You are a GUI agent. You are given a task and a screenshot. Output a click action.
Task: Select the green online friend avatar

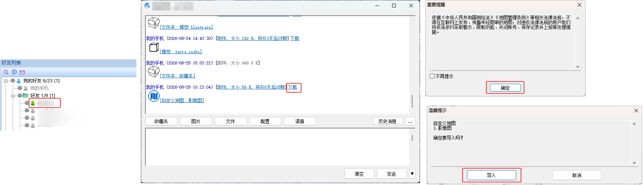coord(33,103)
